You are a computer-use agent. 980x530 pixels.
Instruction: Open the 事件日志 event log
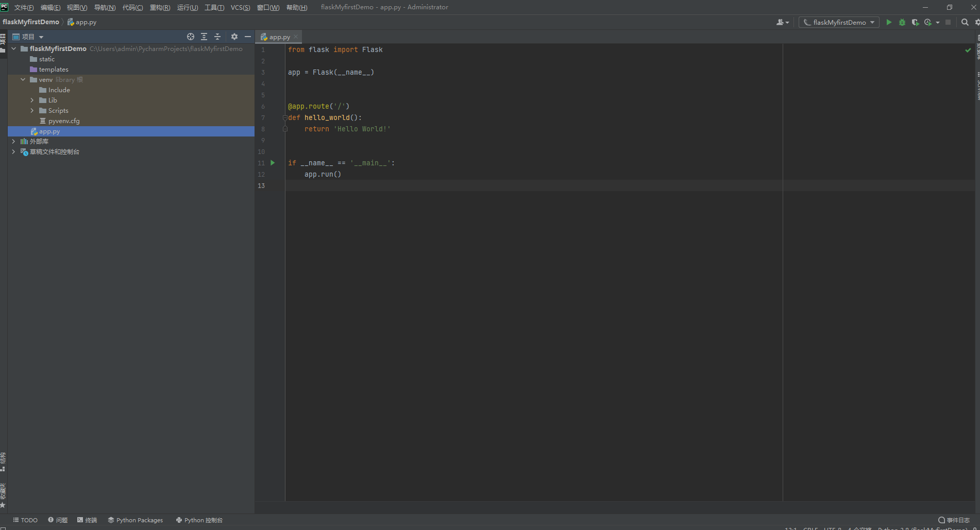tap(954, 520)
